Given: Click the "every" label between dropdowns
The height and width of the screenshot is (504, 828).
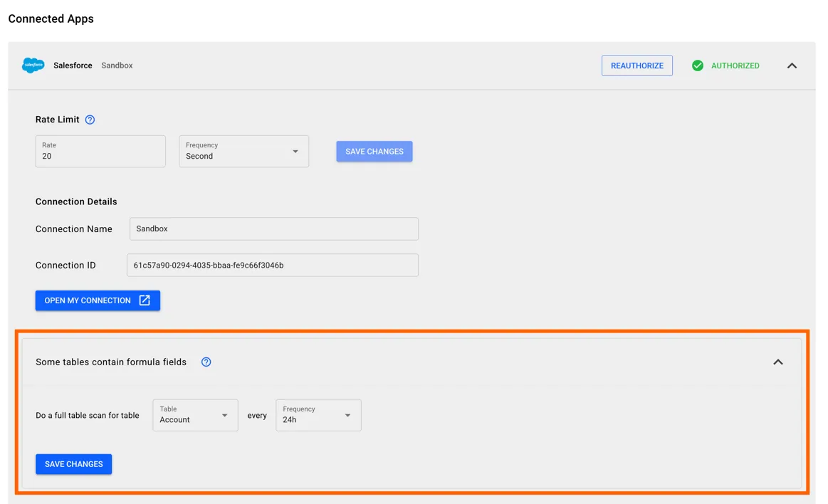Looking at the screenshot, I should [257, 416].
